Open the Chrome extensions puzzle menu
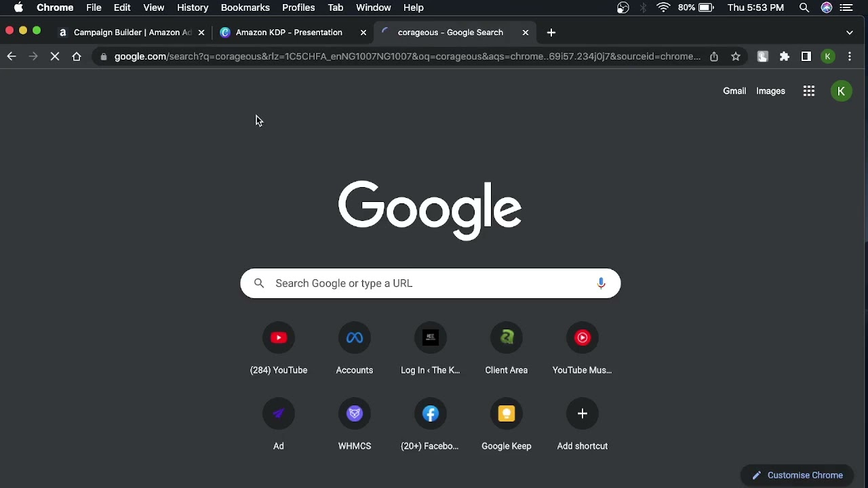The height and width of the screenshot is (488, 868). [x=785, y=57]
